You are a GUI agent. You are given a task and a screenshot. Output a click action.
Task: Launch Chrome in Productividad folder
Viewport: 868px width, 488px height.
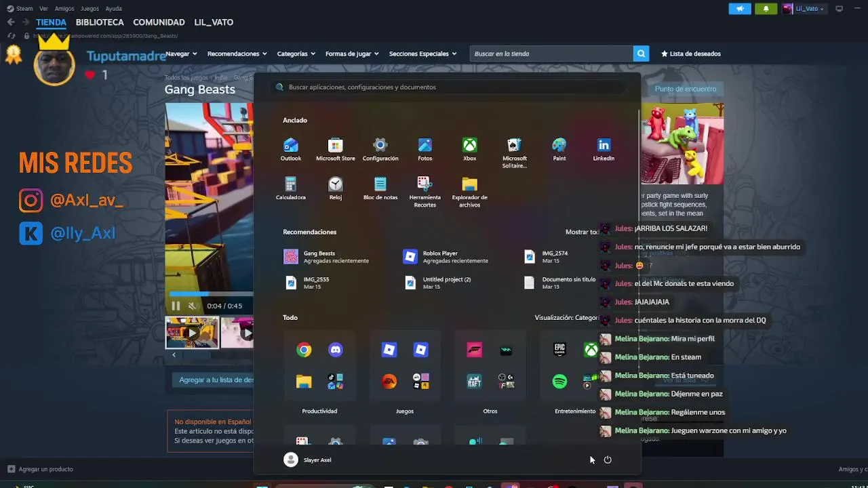point(304,350)
